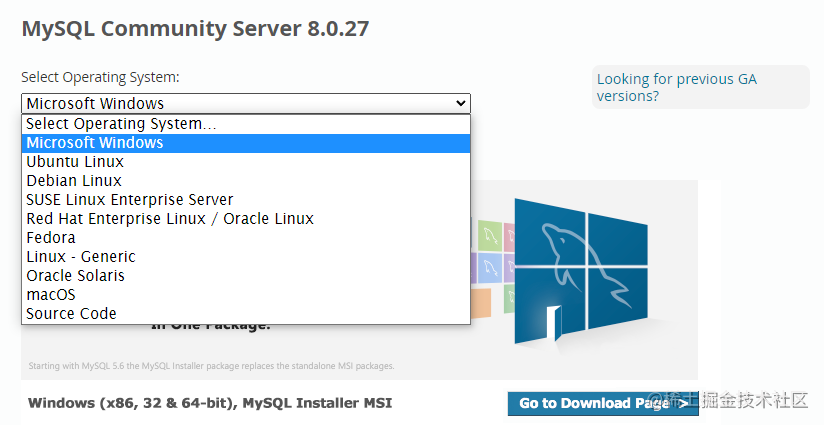Click 'Windows (x86, 32 & 64-bit), MySQL Installer MSI' text
The height and width of the screenshot is (425, 824).
tap(210, 403)
